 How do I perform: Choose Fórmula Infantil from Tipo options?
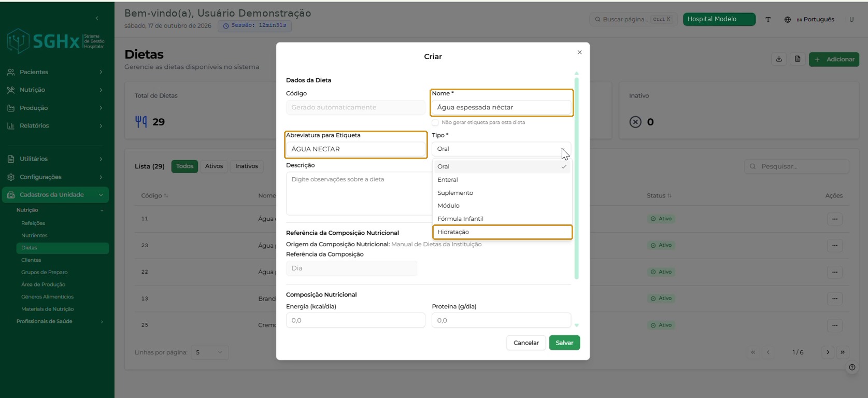pos(502,219)
